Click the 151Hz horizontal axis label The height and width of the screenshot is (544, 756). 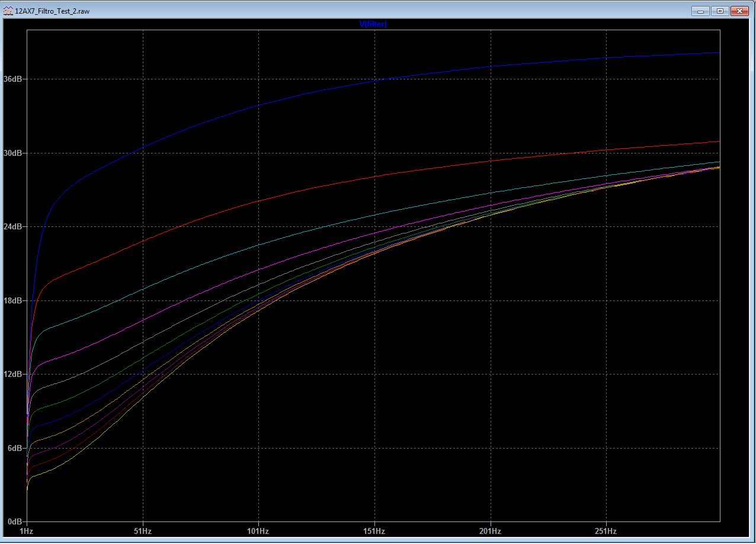pyautogui.click(x=374, y=530)
